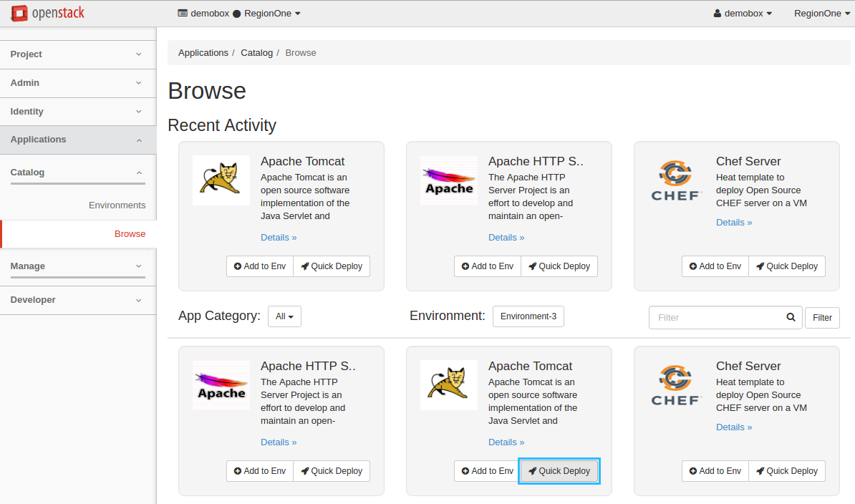Viewport: 855px width, 504px height.
Task: Click the search magnifier icon in Filter box
Action: (x=791, y=317)
